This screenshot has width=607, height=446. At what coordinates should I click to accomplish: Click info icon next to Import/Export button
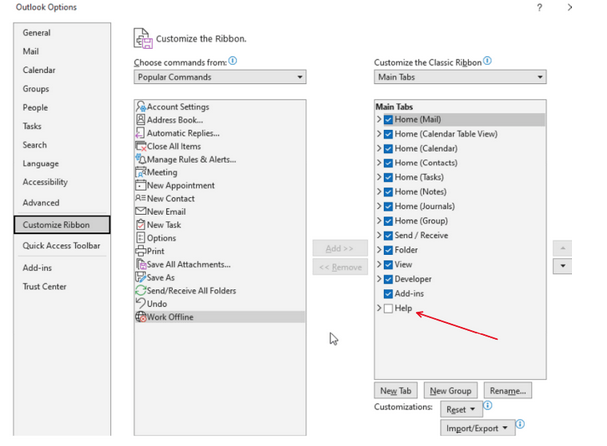pos(520,424)
